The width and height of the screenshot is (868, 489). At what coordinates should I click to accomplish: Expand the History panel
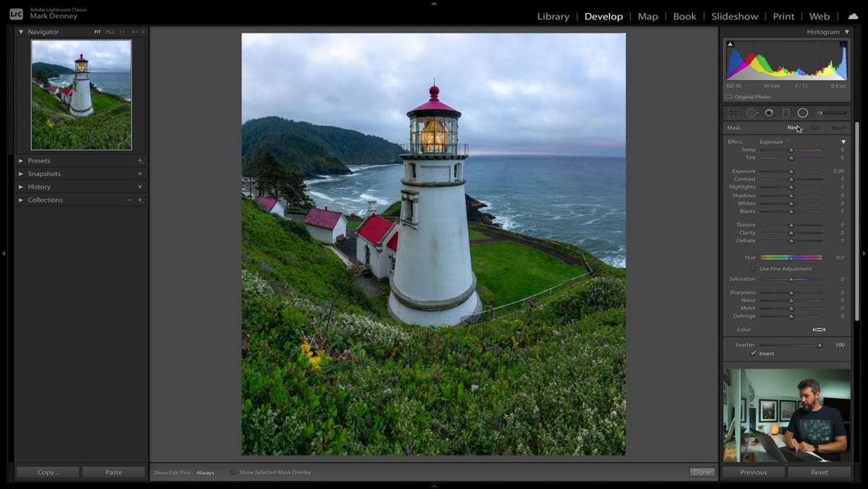(x=21, y=187)
